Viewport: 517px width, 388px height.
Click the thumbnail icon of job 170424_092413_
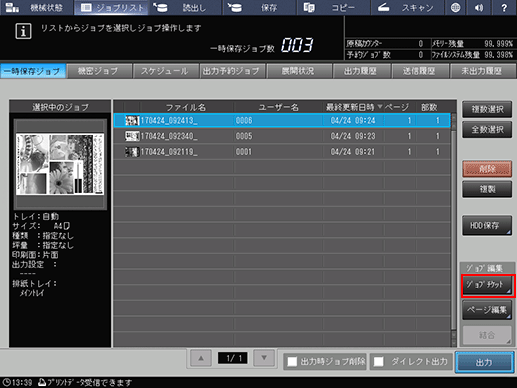coord(132,120)
